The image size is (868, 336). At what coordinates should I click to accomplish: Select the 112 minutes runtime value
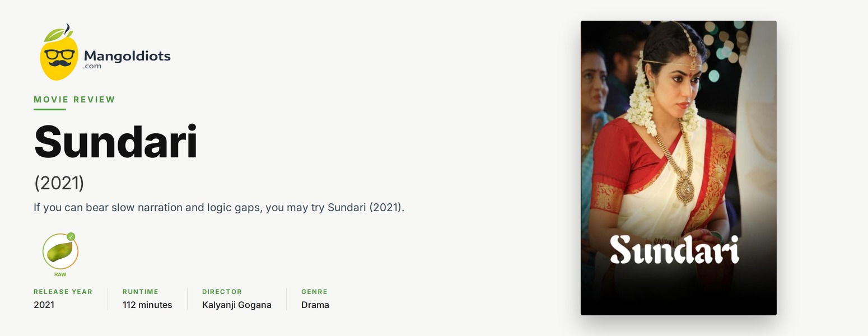pyautogui.click(x=147, y=305)
